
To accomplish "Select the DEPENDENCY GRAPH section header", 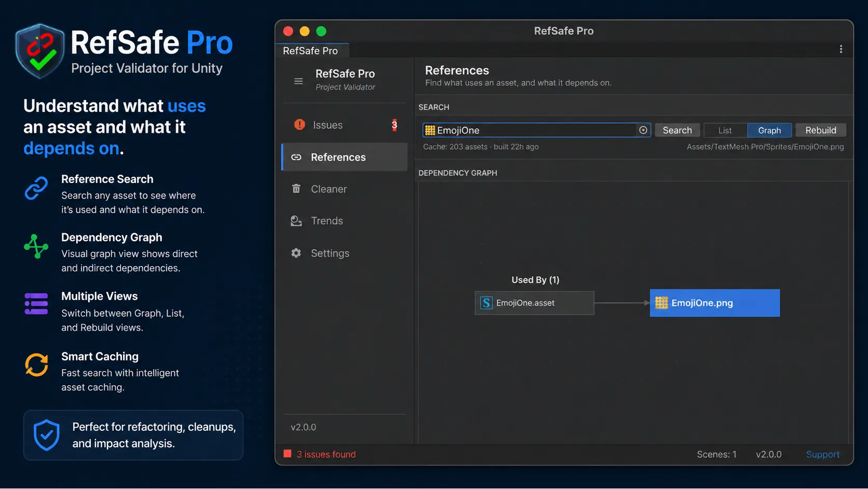I will [x=458, y=173].
